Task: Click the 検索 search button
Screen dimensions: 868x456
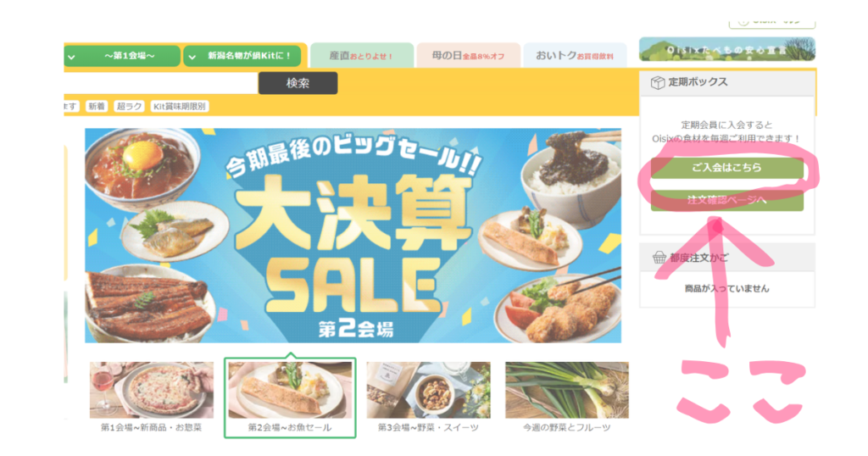Action: [x=298, y=83]
